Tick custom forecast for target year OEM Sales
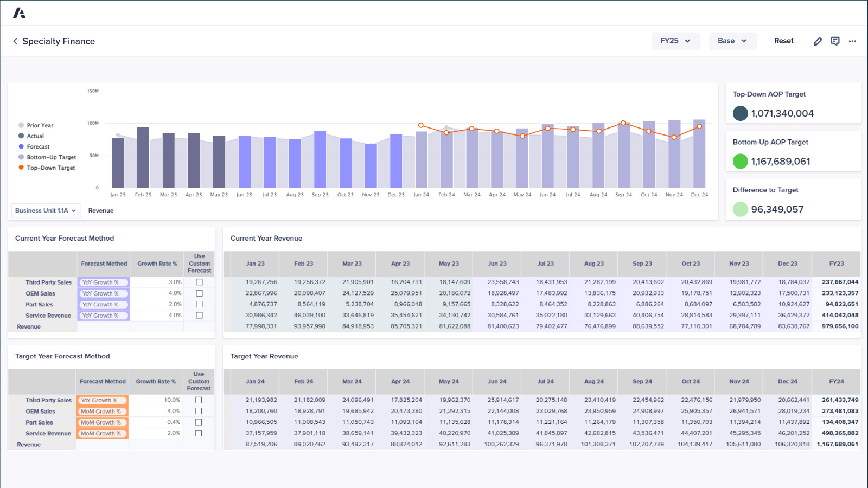This screenshot has width=868, height=488. click(x=199, y=412)
